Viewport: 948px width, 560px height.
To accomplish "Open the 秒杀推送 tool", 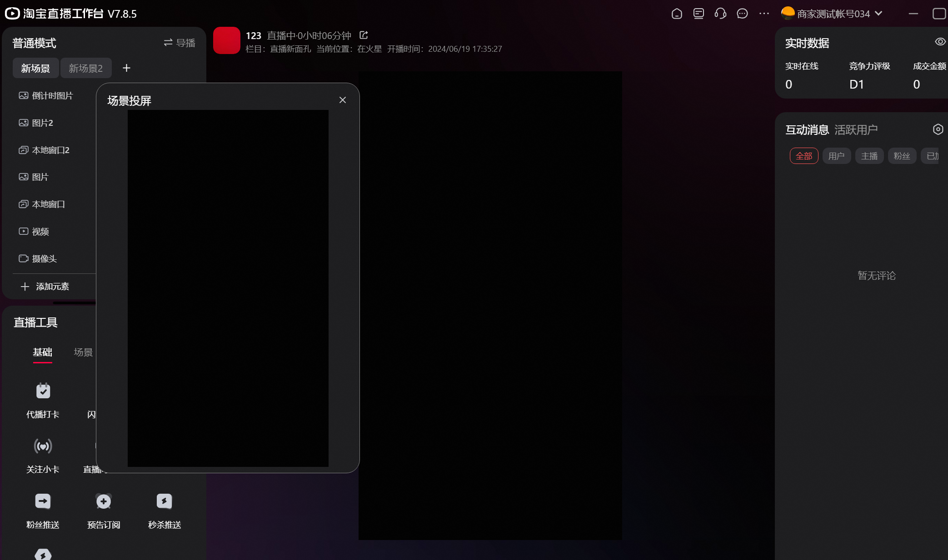I will 165,511.
